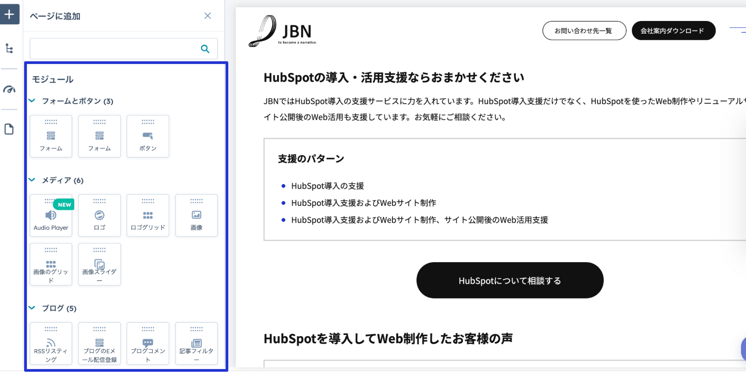Select the RSSリスティング module card
Image resolution: width=746 pixels, height=374 pixels.
[51, 344]
